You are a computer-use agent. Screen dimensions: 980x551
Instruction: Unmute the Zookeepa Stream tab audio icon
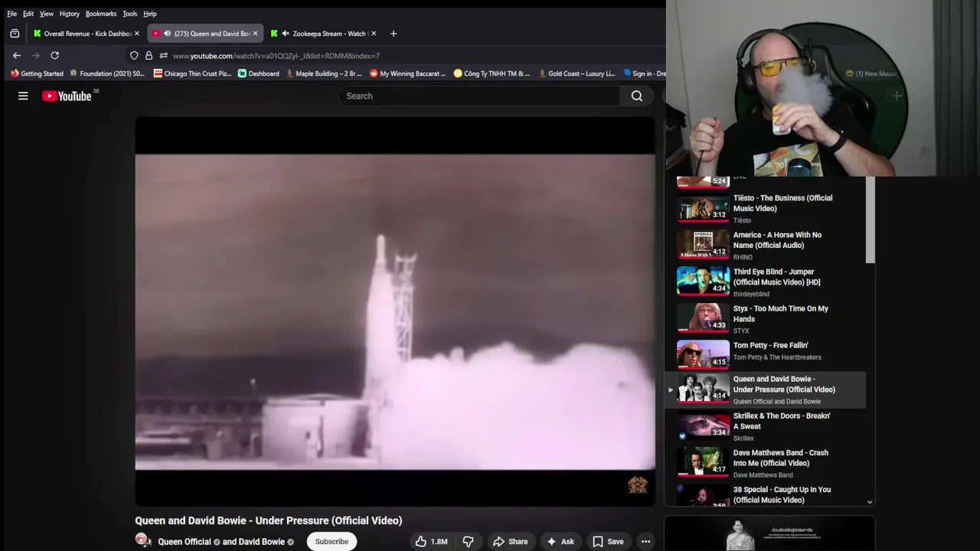point(286,34)
